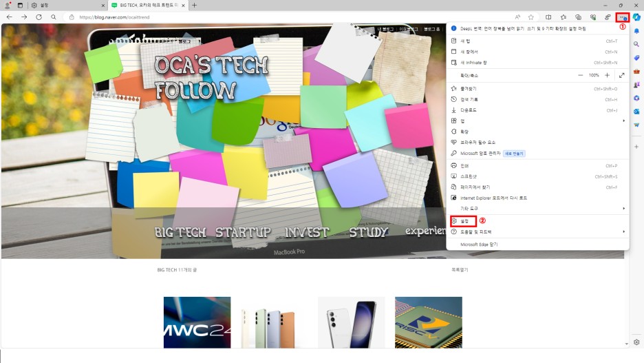
Task: Open 즐겨찾기 (Favorites) from the menu
Action: click(537, 89)
